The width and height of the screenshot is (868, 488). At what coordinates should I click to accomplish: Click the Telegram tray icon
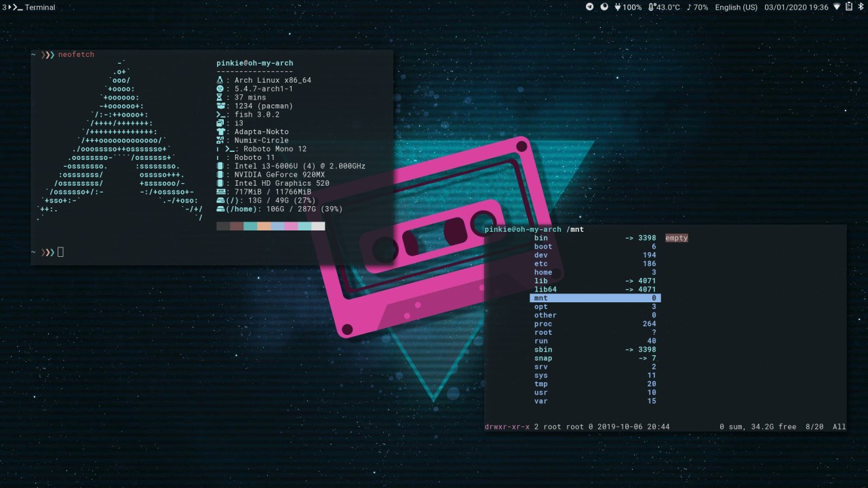pyautogui.click(x=589, y=7)
